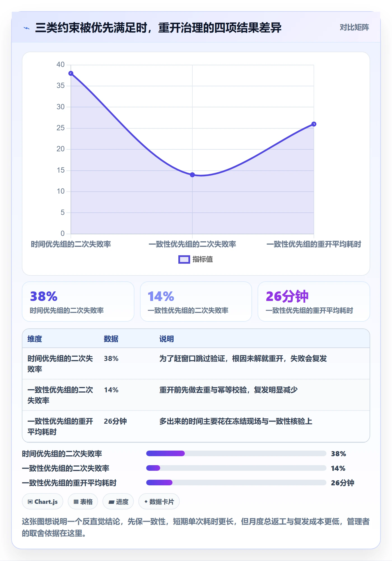Click the table cell '多出来的时间主要花在冻结现场与一致性核验上'
392x561 pixels.
tap(236, 421)
